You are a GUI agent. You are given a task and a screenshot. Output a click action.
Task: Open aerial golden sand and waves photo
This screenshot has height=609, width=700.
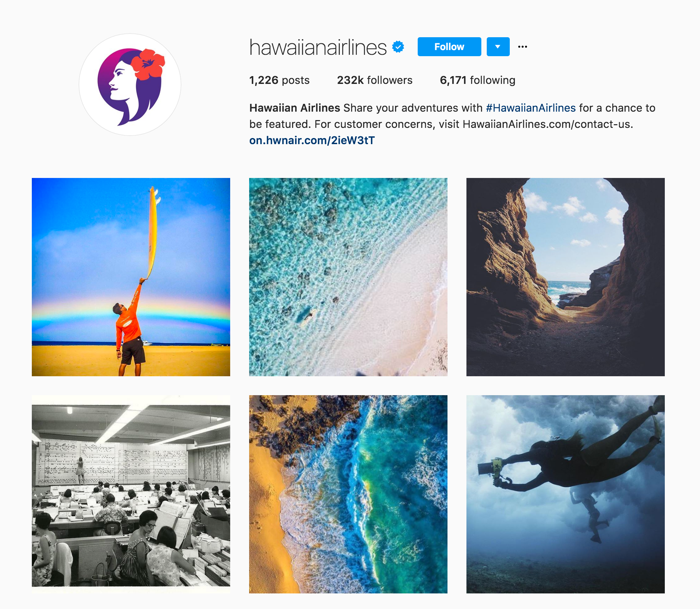348,494
